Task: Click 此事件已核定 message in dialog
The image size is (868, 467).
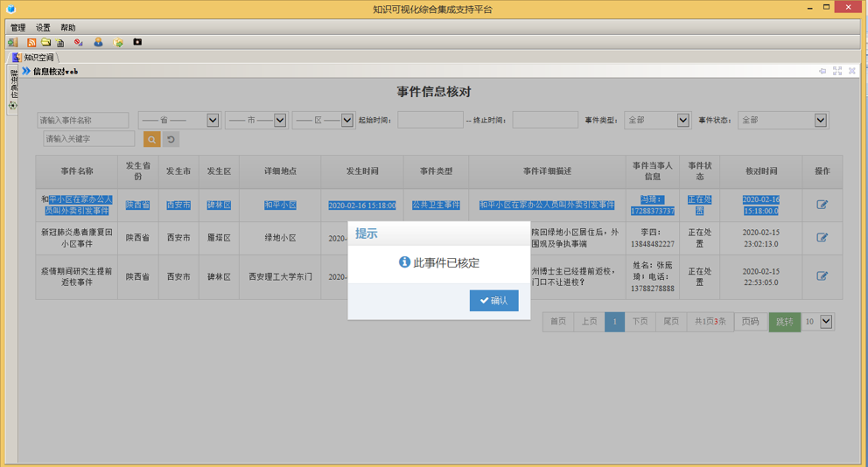Action: point(446,263)
